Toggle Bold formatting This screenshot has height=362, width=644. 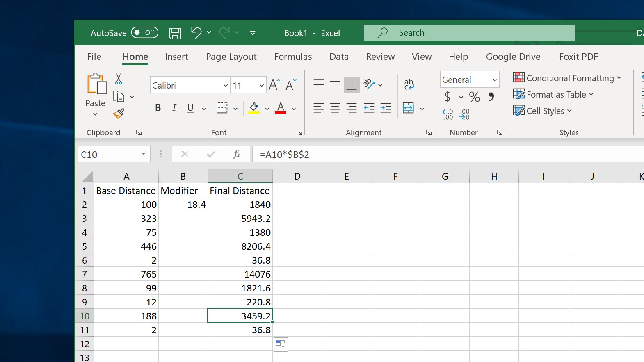[158, 108]
